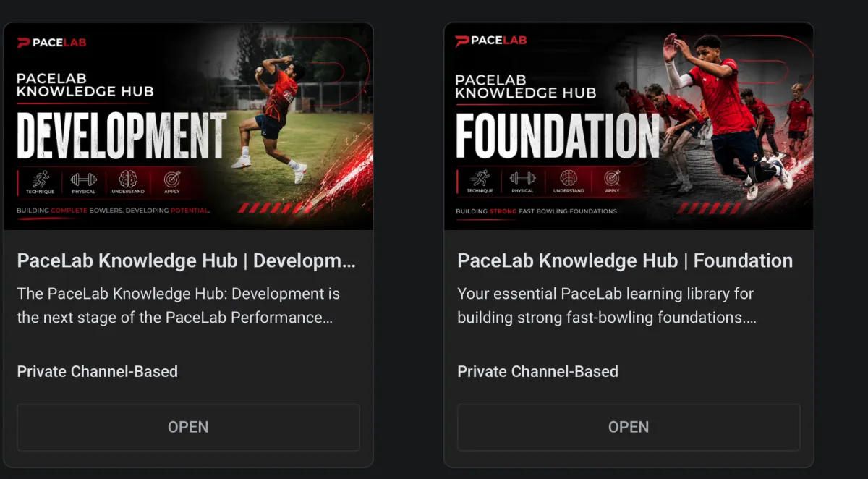Click Private Channel-Based label under Development
The image size is (868, 479).
[97, 372]
